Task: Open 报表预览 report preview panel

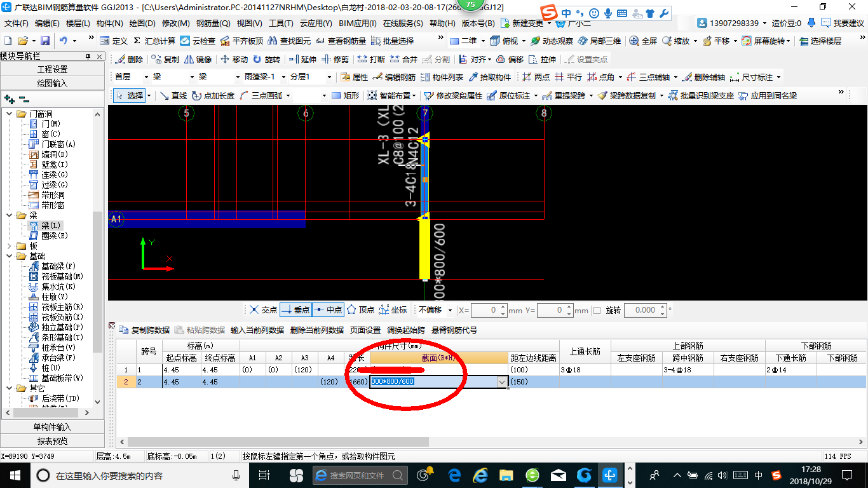Action: pyautogui.click(x=53, y=441)
